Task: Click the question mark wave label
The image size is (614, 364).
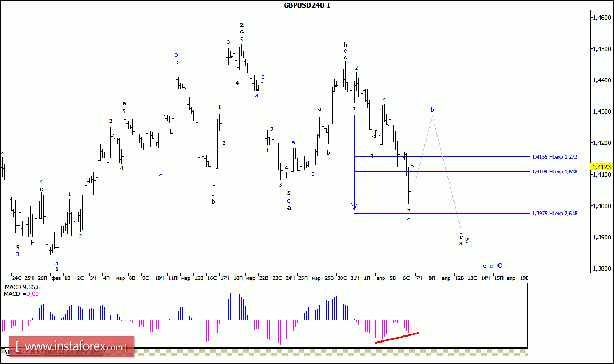Action: (467, 240)
